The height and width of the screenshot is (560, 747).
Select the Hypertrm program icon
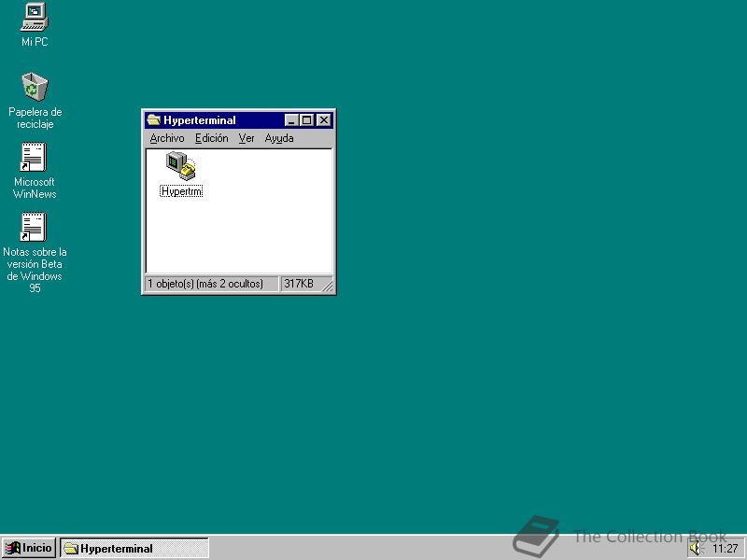(180, 166)
